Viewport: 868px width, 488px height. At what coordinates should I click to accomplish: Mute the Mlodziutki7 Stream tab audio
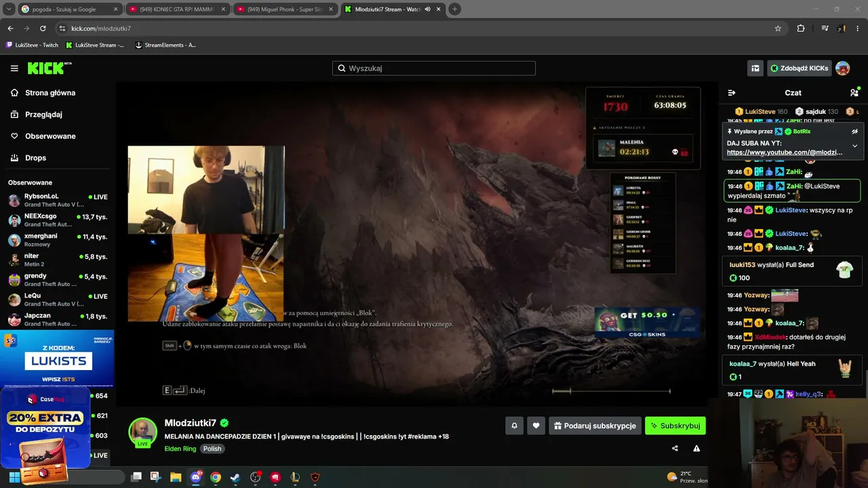(x=427, y=9)
